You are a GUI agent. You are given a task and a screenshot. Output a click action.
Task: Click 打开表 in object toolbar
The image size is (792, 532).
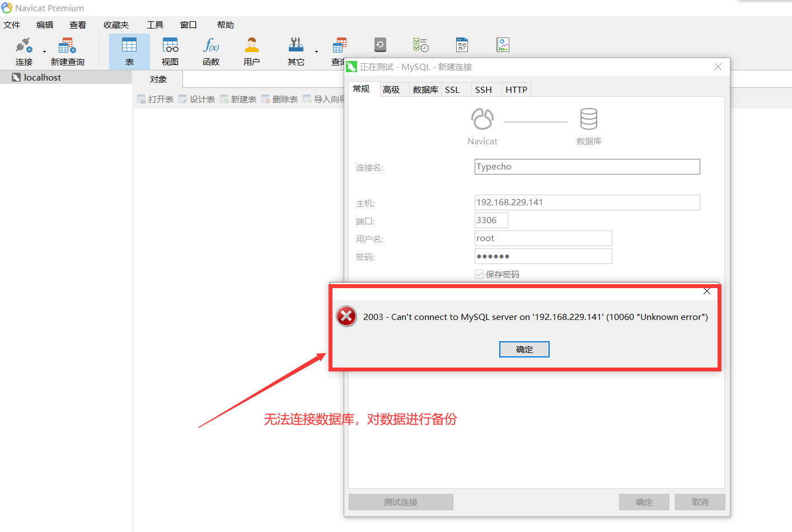tap(155, 99)
